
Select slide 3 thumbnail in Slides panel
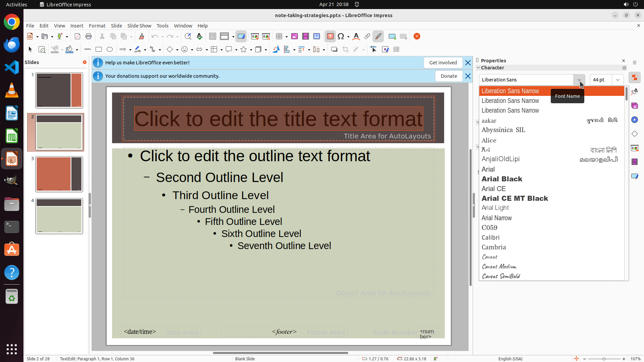59,174
